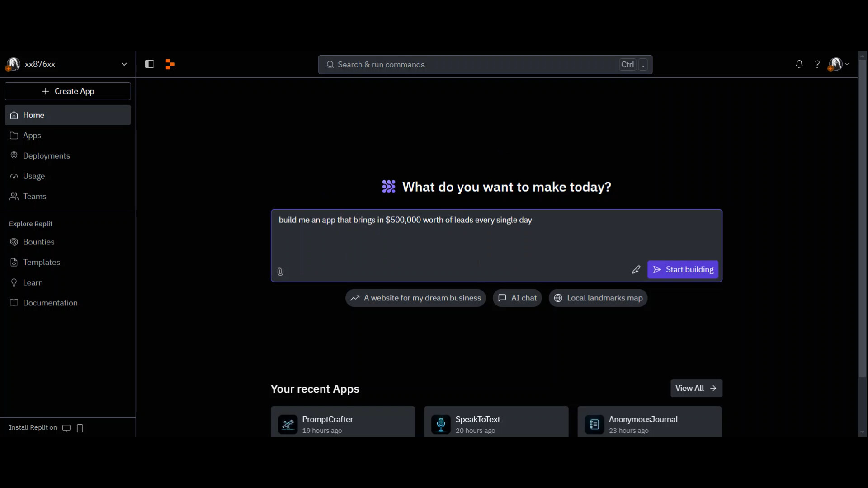Screen dimensions: 868x488
Task: Browse Templates in the sidebar
Action: [68, 263]
